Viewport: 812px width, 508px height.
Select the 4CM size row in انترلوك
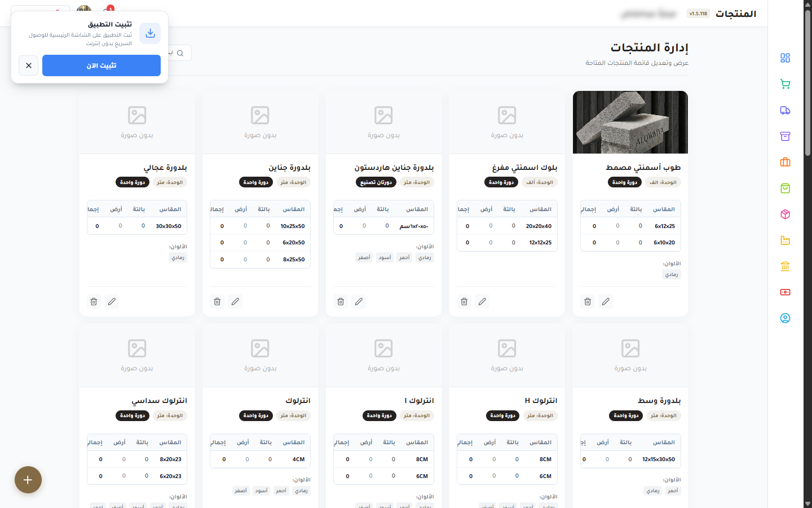(x=260, y=459)
